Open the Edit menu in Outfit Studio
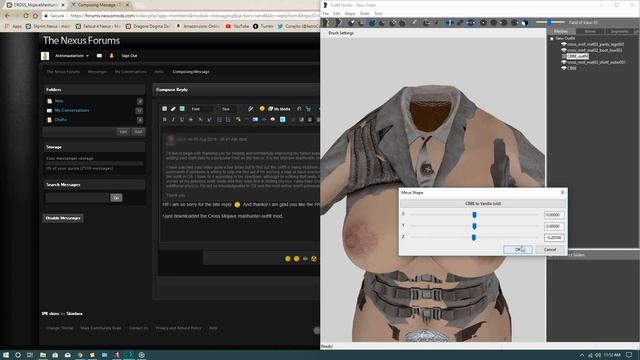 pos(336,13)
